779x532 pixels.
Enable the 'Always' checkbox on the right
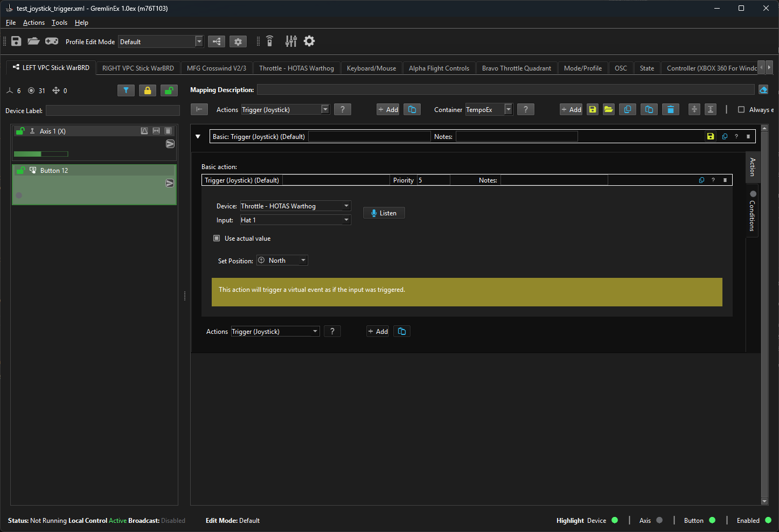point(741,110)
